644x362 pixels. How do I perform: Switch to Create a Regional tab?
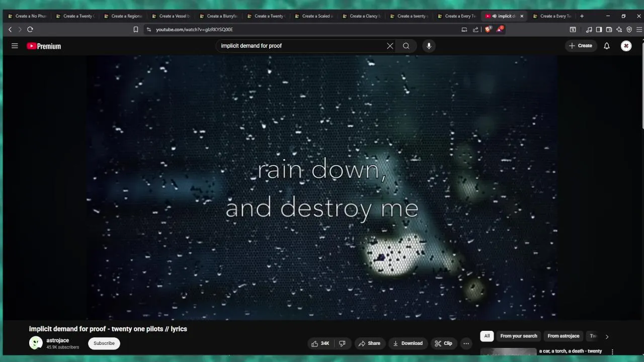click(123, 16)
